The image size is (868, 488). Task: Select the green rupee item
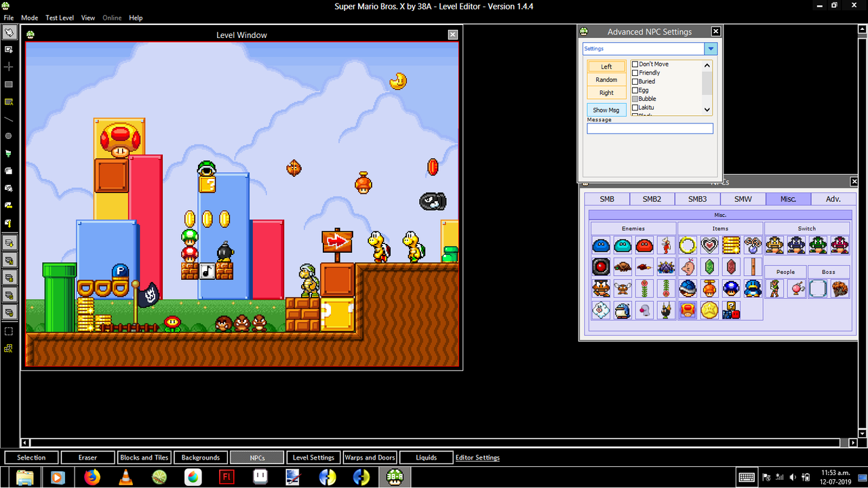click(709, 266)
